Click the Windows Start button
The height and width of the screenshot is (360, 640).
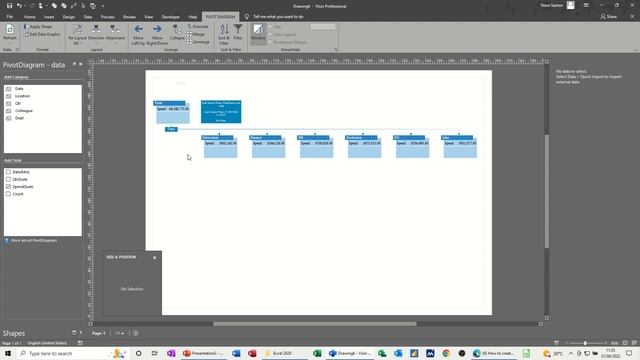pos(8,353)
